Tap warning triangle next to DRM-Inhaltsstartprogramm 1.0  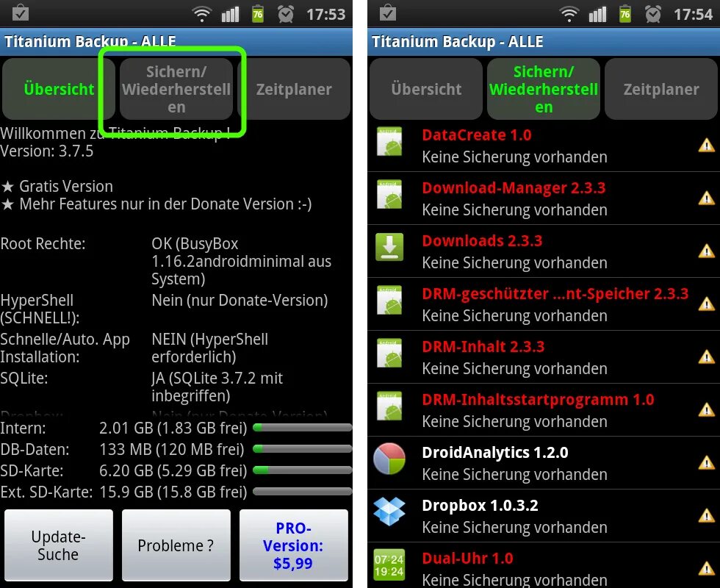(x=706, y=410)
